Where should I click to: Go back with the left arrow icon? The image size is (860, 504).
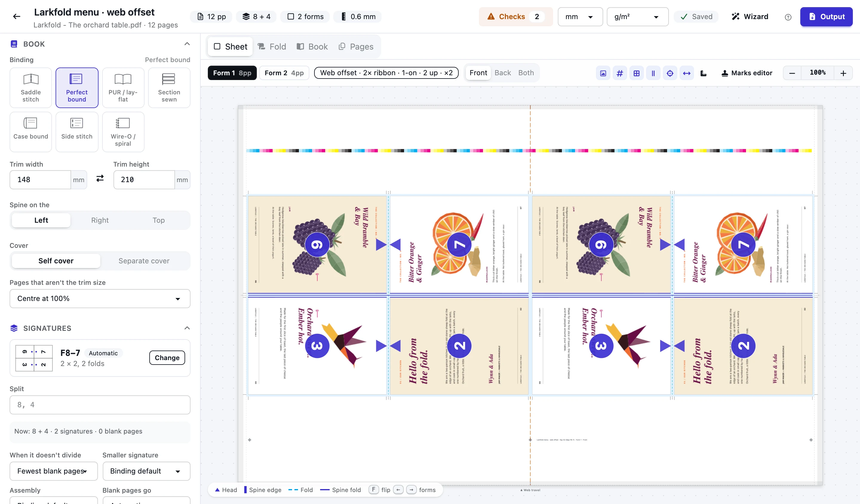click(x=17, y=16)
